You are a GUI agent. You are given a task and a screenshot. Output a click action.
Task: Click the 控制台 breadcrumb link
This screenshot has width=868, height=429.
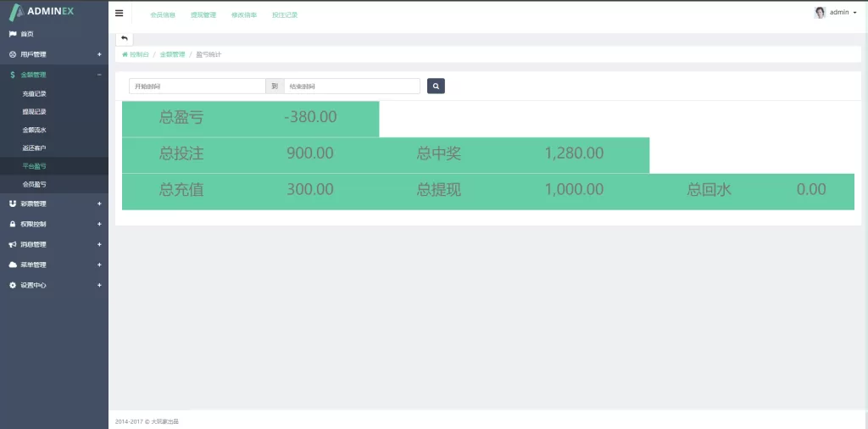click(x=138, y=54)
